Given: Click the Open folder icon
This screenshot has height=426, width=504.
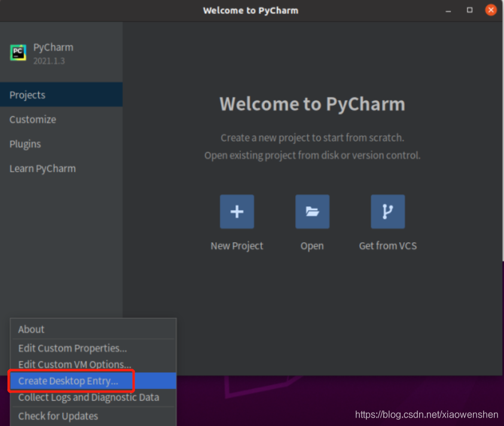Looking at the screenshot, I should 313,211.
